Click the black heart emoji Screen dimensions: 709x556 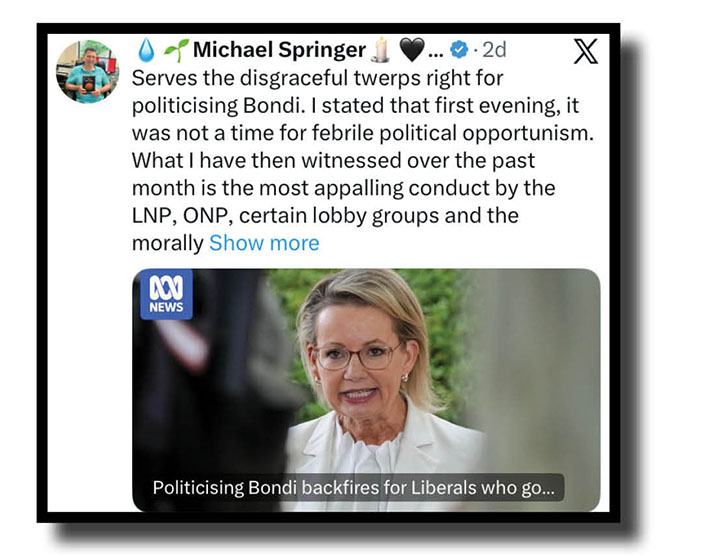[412, 49]
